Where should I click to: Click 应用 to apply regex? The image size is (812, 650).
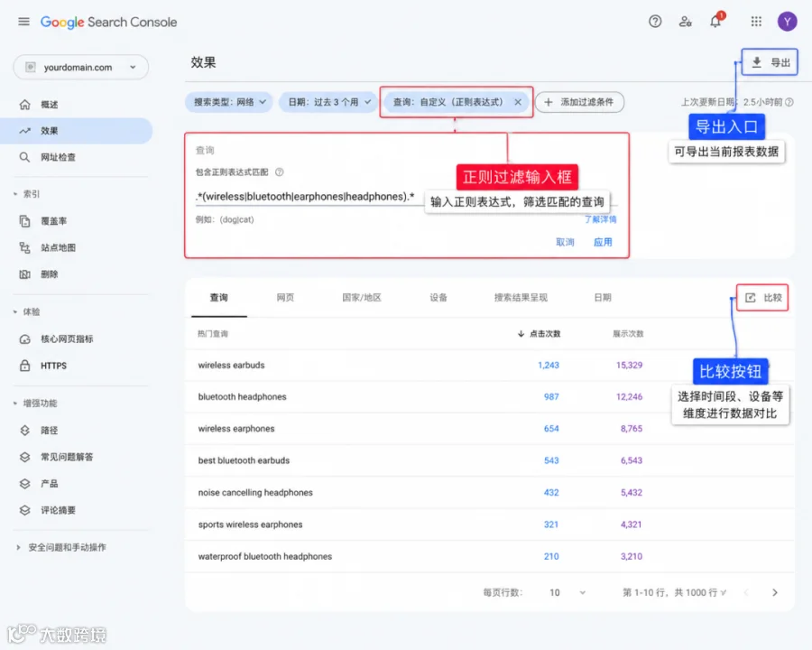pyautogui.click(x=603, y=242)
